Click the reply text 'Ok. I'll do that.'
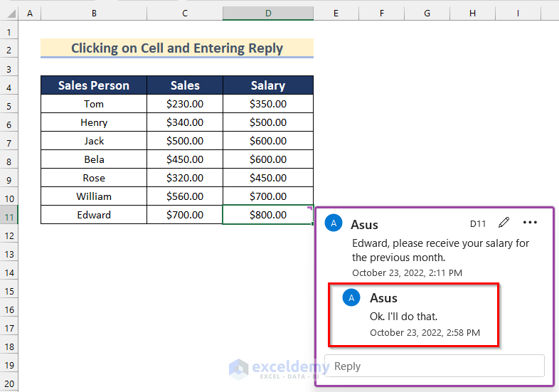Image resolution: width=559 pixels, height=392 pixels. (x=403, y=317)
